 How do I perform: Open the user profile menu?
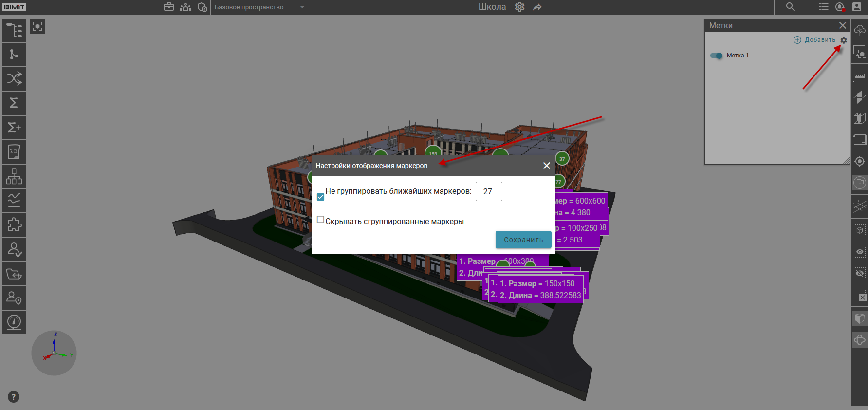pos(857,7)
